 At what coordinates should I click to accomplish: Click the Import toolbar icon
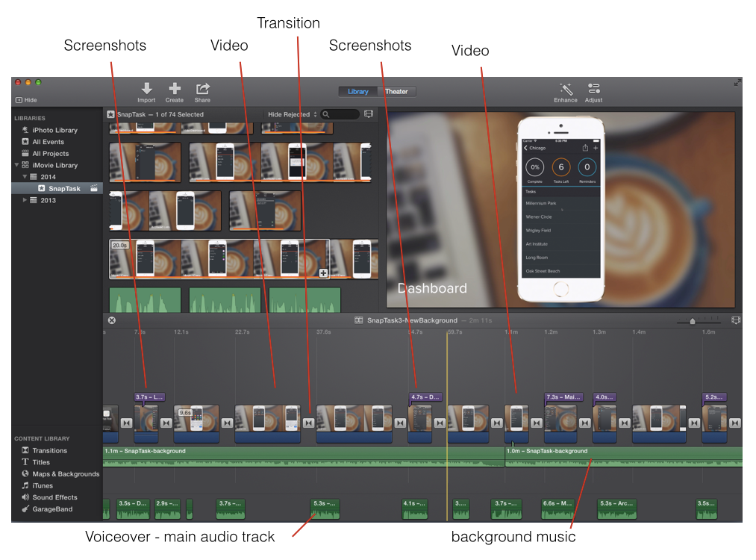point(146,89)
